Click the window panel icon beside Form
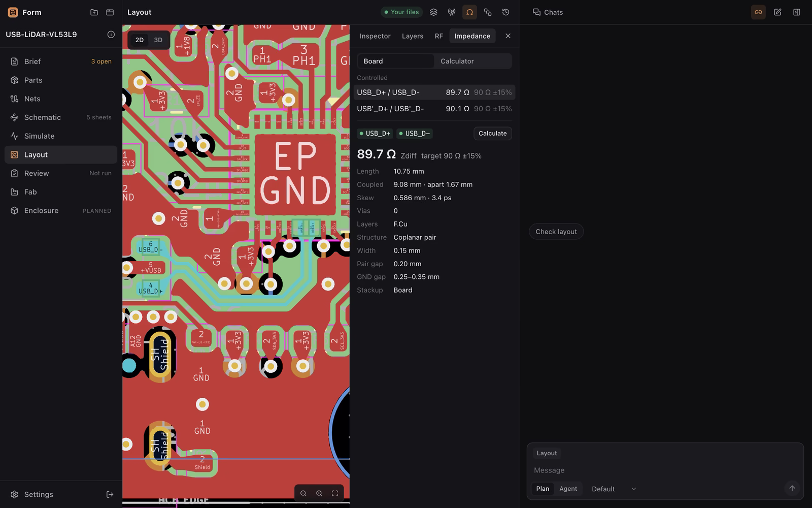812x508 pixels. tap(110, 12)
